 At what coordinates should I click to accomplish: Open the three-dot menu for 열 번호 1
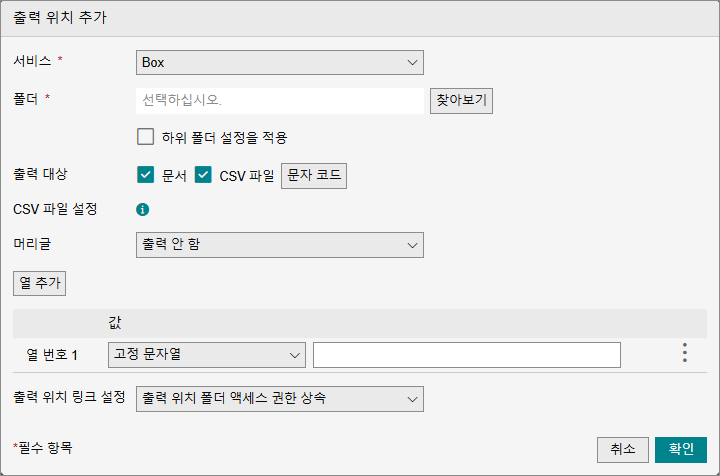coord(685,353)
